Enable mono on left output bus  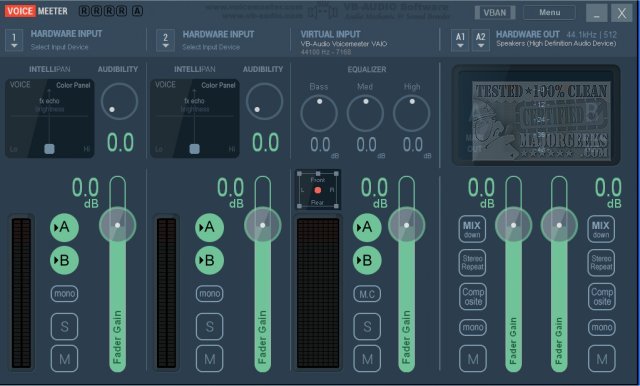tap(473, 327)
